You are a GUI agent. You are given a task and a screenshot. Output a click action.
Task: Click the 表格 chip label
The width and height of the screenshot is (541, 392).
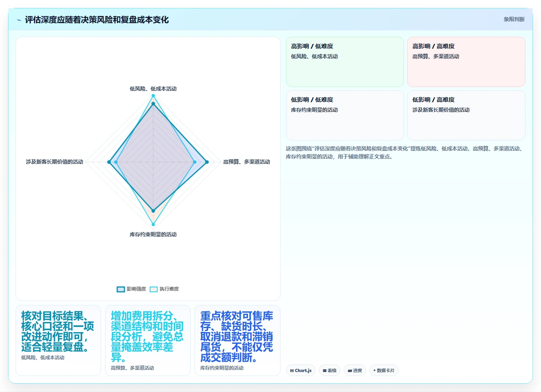point(332,371)
